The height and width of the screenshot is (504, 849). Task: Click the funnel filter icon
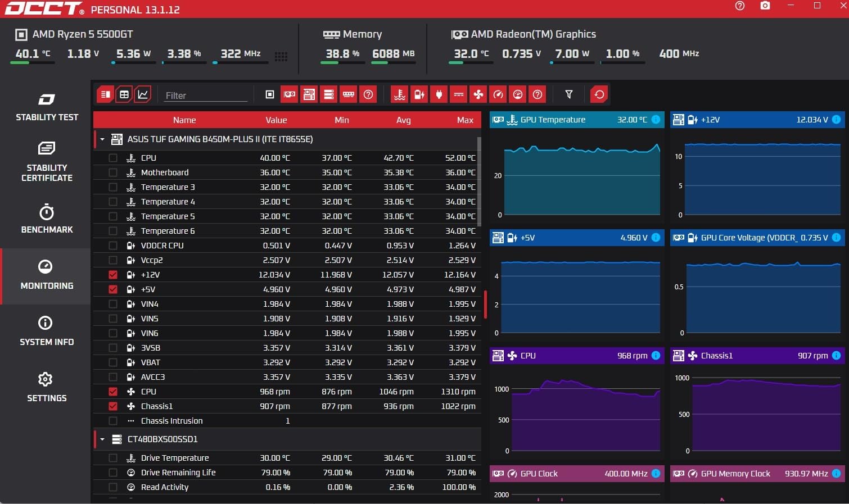pyautogui.click(x=569, y=94)
